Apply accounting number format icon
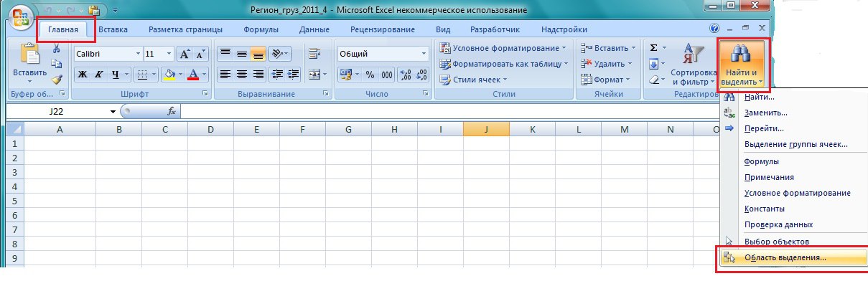Viewport: 868px width, 281px height. [x=346, y=74]
